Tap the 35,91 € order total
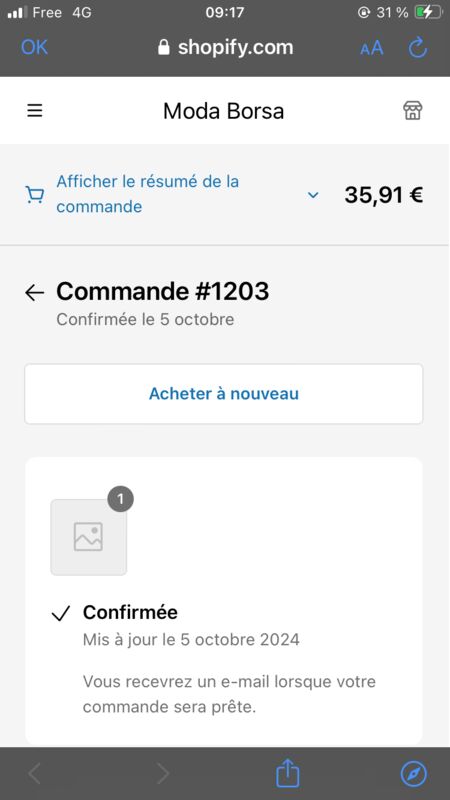 (384, 194)
